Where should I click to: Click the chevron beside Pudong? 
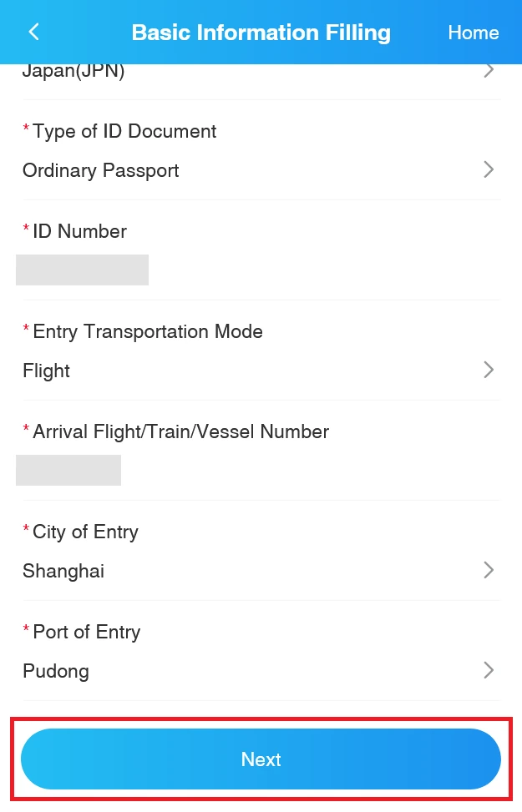[489, 671]
